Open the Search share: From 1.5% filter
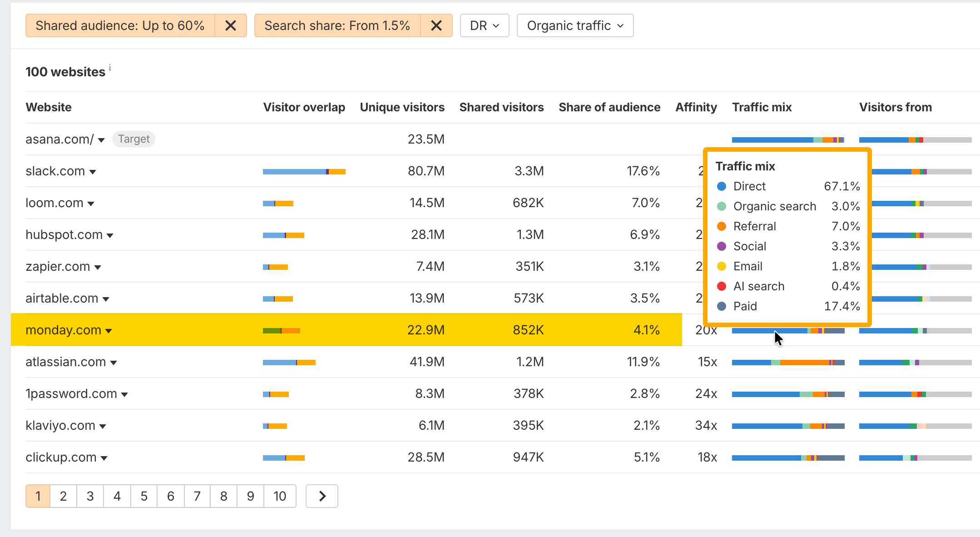Screen dimensions: 980x537 [337, 25]
